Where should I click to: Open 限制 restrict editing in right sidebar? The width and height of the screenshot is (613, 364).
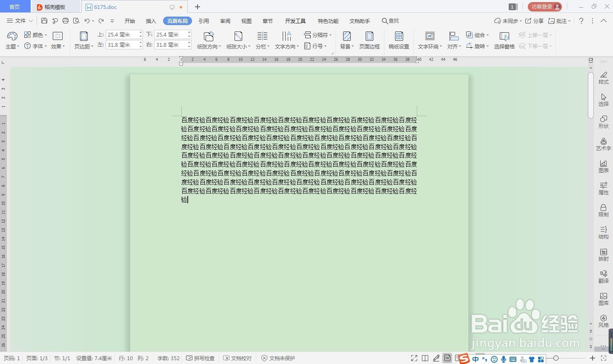pyautogui.click(x=604, y=210)
